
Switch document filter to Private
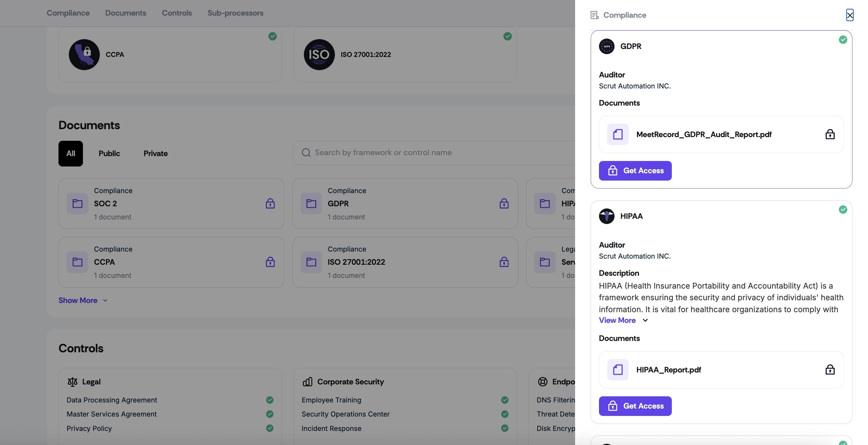(155, 153)
